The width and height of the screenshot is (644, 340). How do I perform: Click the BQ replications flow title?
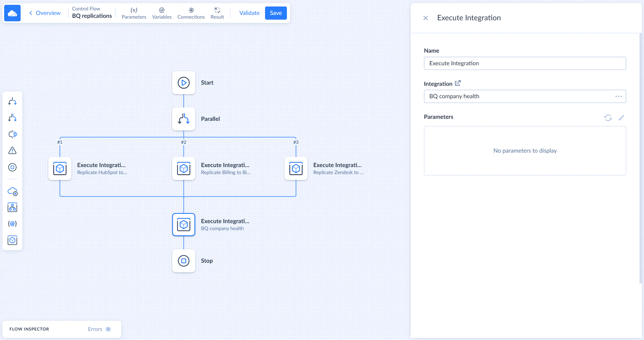point(92,16)
